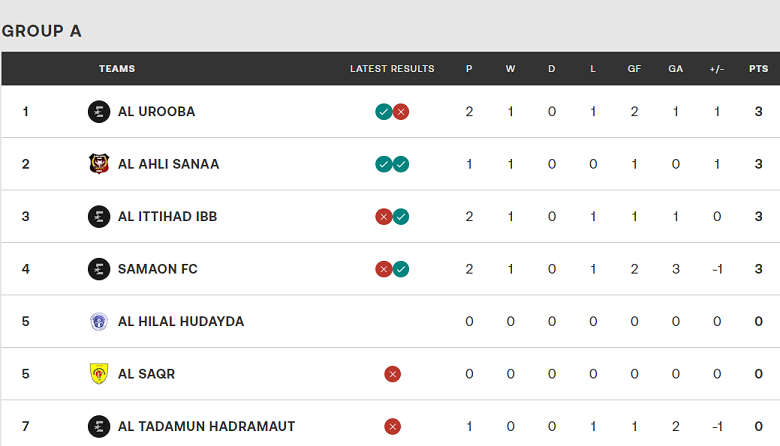The height and width of the screenshot is (446, 780).
Task: Open Al Tadamun Hadramaut team link
Action: click(206, 427)
